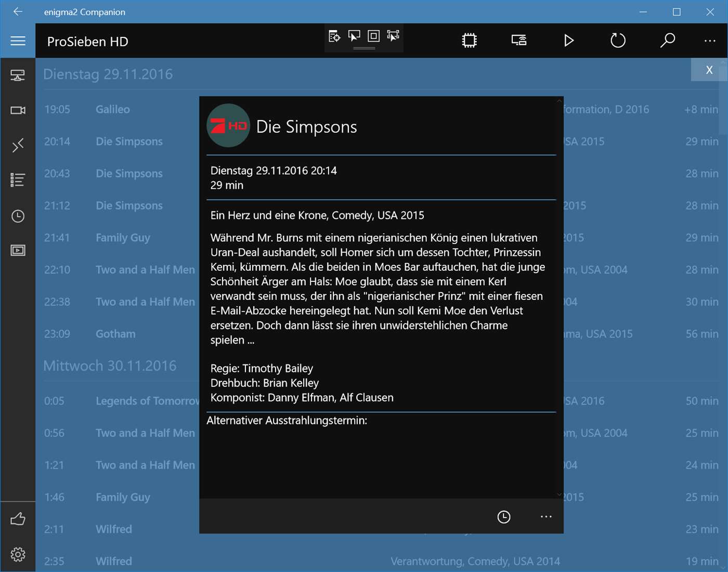Click the play button in toolbar

click(568, 41)
